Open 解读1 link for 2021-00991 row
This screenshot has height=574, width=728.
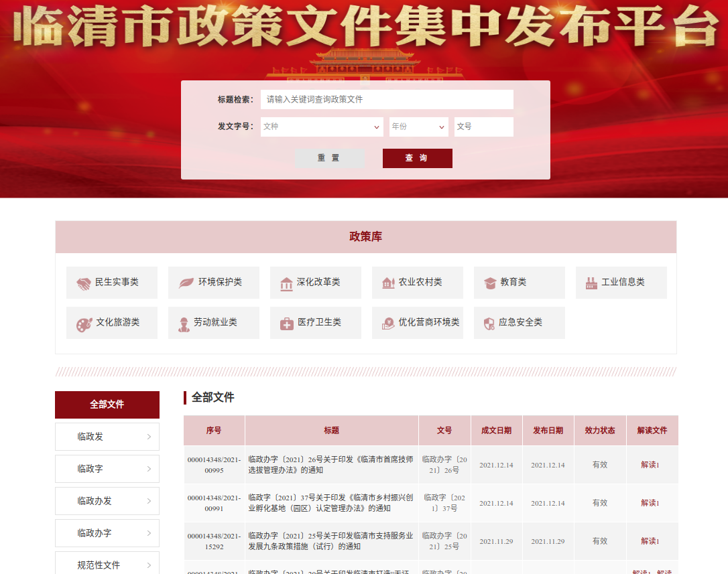point(650,503)
